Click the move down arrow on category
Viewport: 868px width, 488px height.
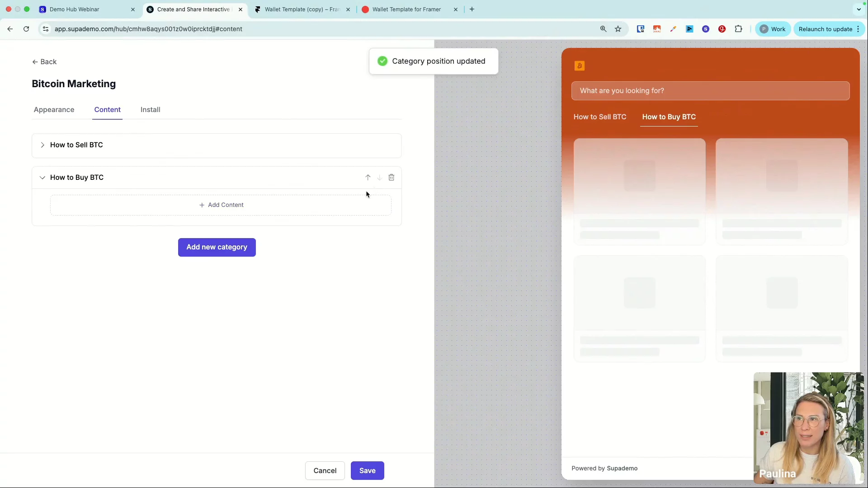pyautogui.click(x=379, y=178)
